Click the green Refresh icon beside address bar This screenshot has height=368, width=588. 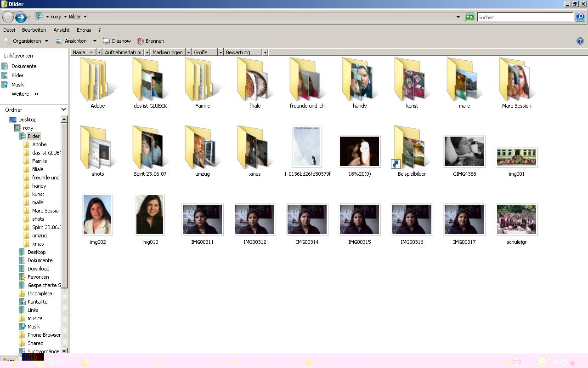tap(469, 17)
